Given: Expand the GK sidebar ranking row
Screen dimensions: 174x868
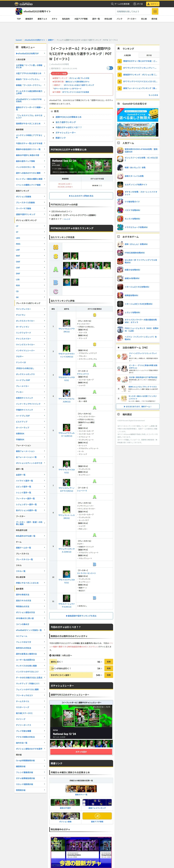Looking at the screenshot, I should pyautogui.click(x=30, y=297).
